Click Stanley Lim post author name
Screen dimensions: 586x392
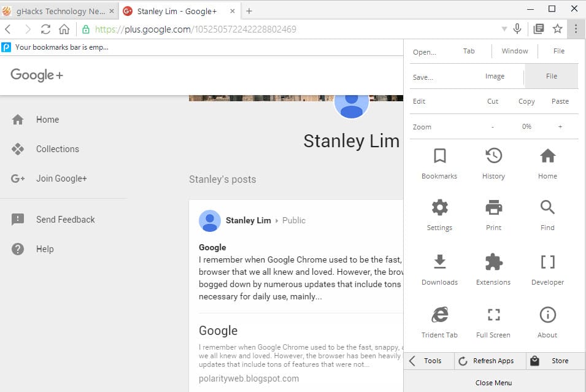point(248,220)
